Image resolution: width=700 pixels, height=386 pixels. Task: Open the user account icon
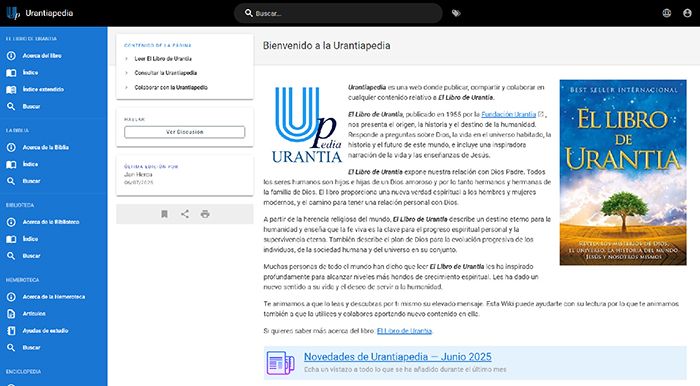687,13
